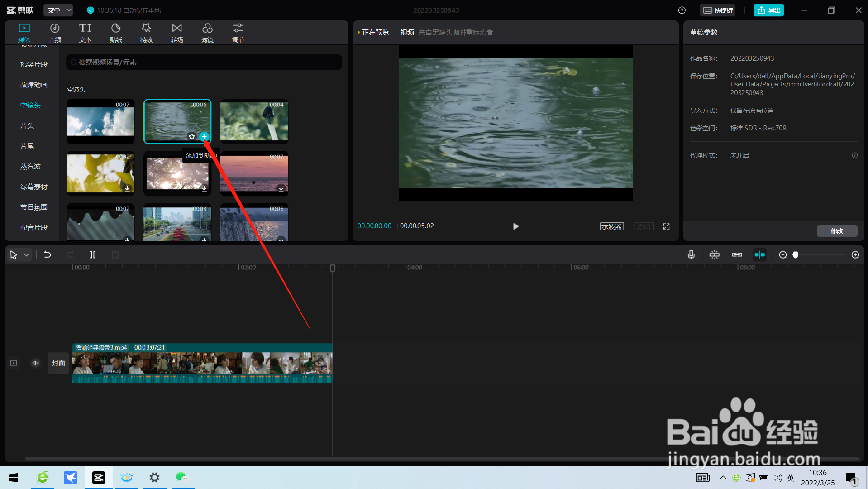This screenshot has width=868, height=489.
Task: Open the WeChat taskbar icon
Action: [x=182, y=478]
